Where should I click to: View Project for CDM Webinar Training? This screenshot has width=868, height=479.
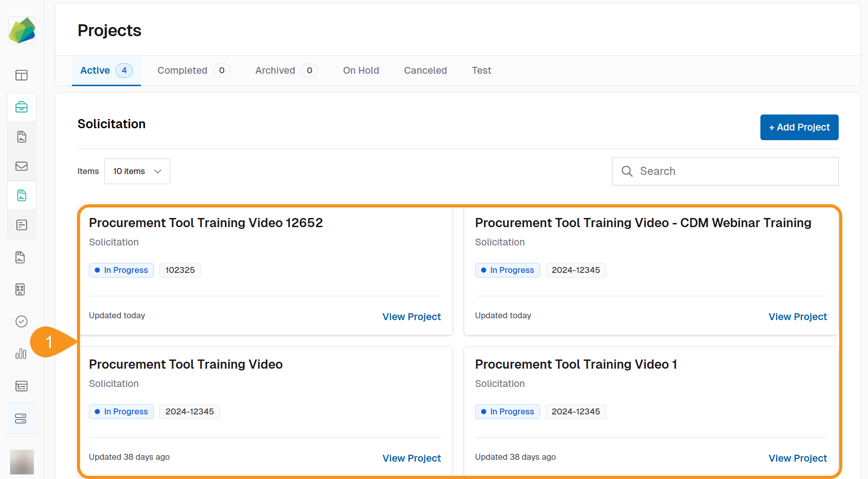[x=797, y=317]
